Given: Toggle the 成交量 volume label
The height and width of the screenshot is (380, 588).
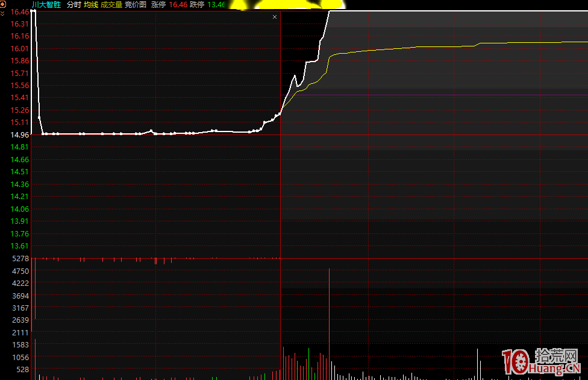Looking at the screenshot, I should pyautogui.click(x=111, y=4).
